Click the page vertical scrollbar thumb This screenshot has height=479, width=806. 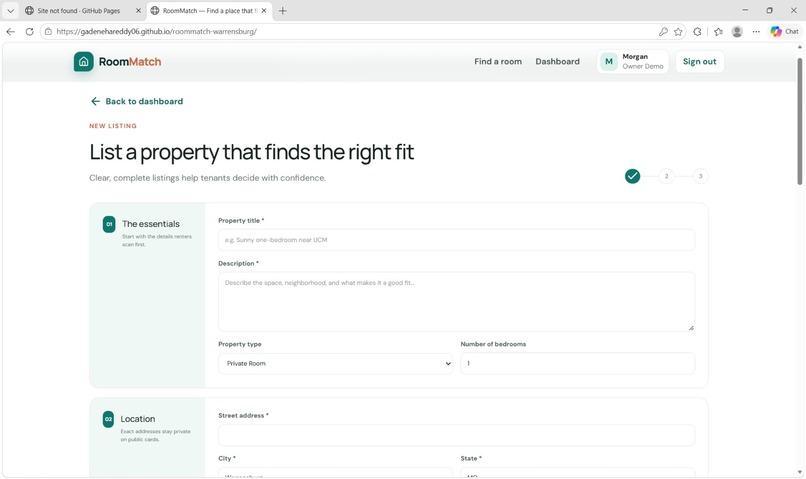[799, 121]
